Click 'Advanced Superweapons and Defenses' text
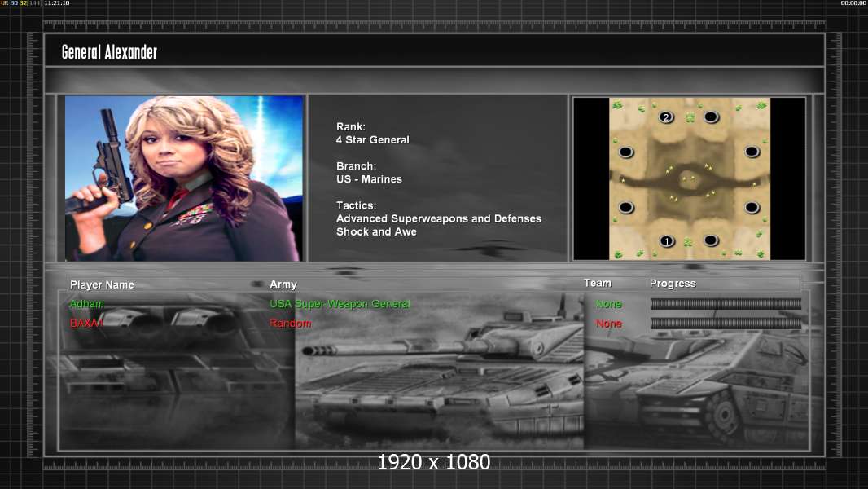 pos(438,218)
